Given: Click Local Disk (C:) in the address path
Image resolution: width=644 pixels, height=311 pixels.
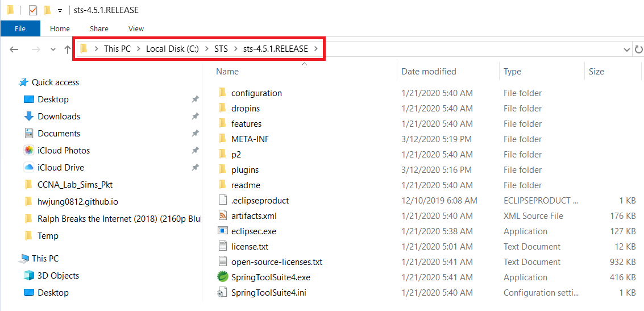Looking at the screenshot, I should (172, 49).
